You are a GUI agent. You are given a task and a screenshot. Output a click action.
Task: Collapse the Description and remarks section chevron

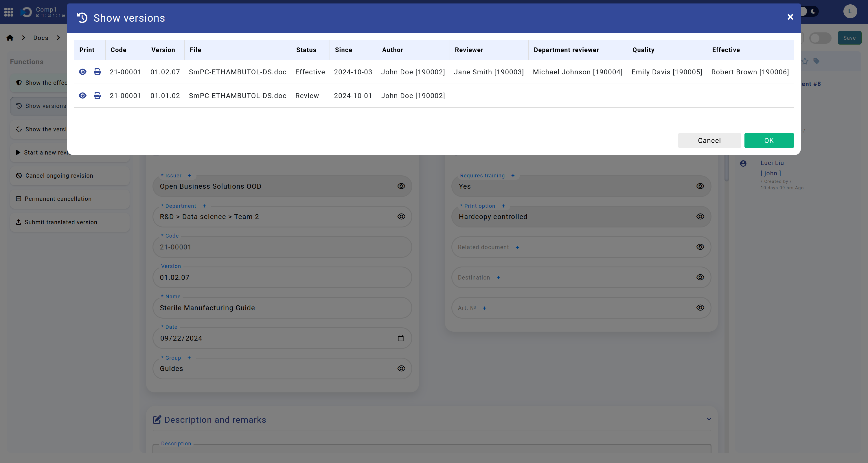click(709, 419)
